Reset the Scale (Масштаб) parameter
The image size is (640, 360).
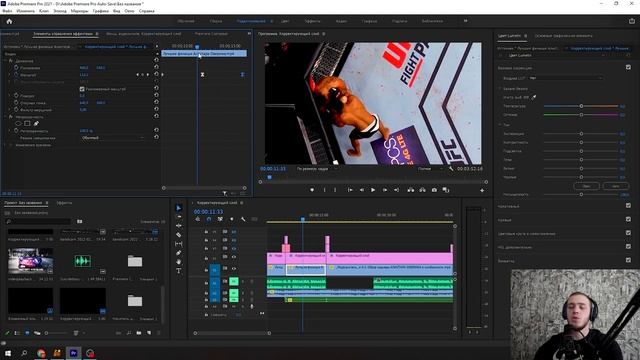click(156, 74)
